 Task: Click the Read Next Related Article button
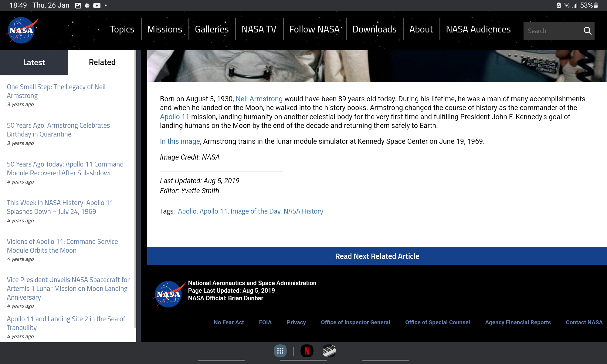click(377, 256)
